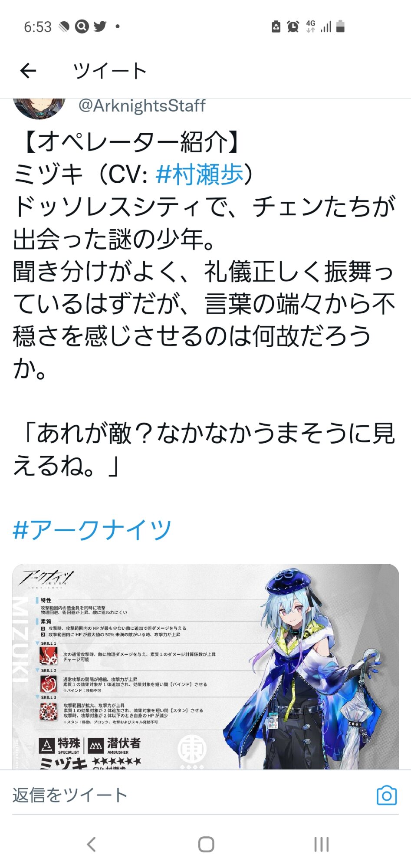Tap the search notification icon in status bar

[82, 26]
